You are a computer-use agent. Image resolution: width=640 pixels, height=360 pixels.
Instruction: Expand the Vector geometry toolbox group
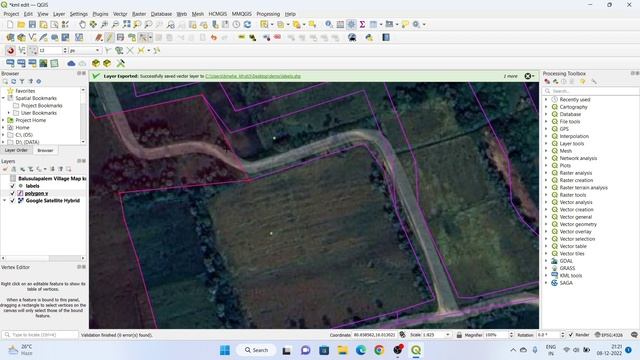click(x=546, y=224)
